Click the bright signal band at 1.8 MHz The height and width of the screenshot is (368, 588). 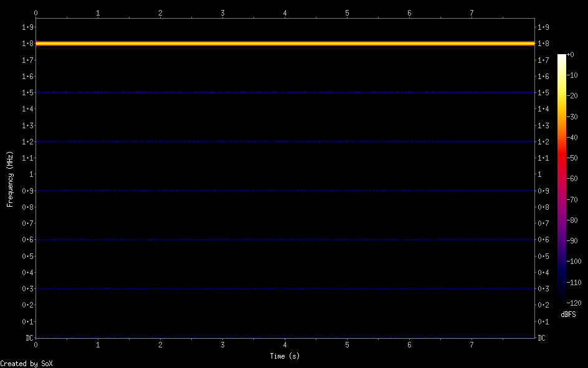285,44
